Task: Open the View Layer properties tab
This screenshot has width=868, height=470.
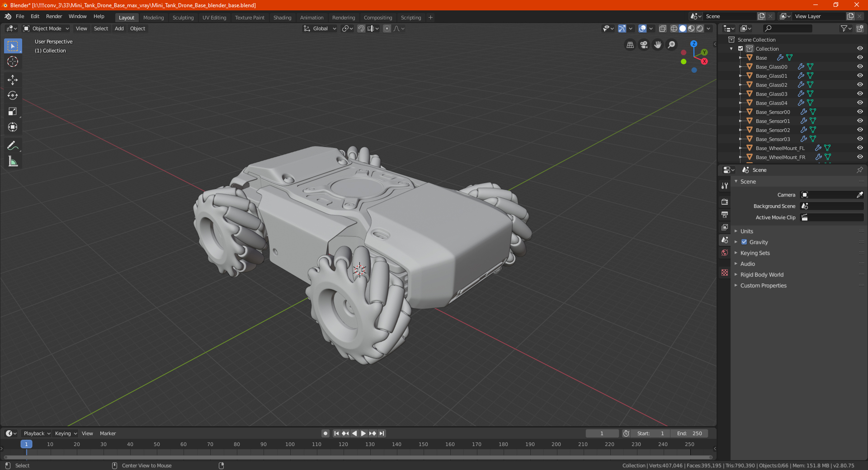Action: (725, 227)
